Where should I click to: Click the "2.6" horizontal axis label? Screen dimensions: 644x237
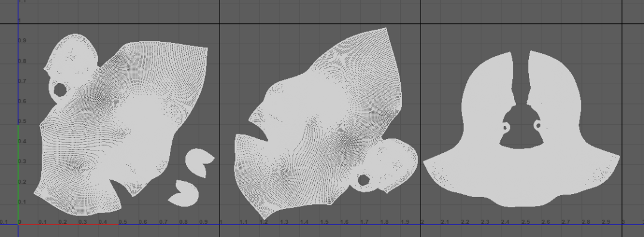(x=546, y=222)
